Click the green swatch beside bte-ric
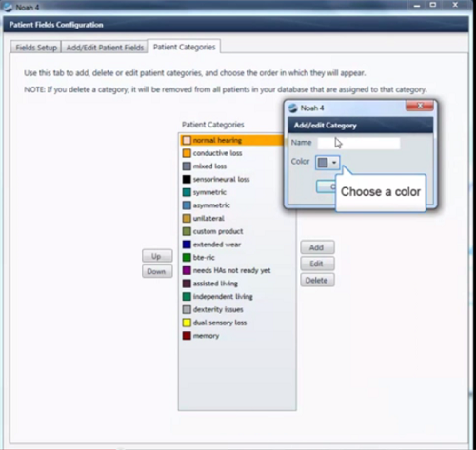 [187, 257]
